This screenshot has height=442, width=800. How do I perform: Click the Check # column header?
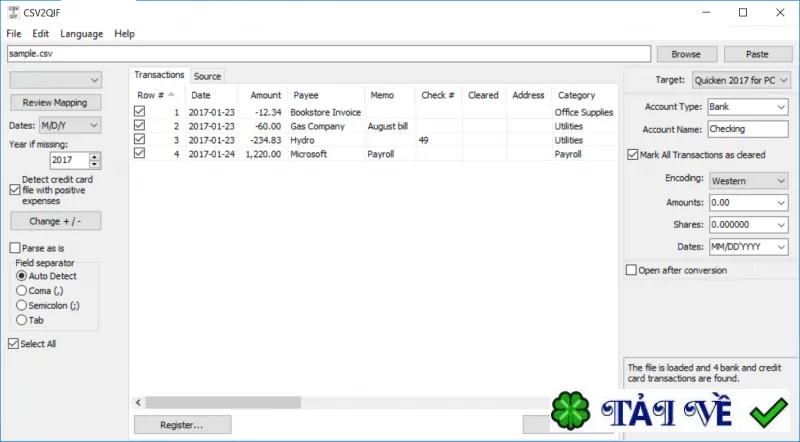click(438, 95)
